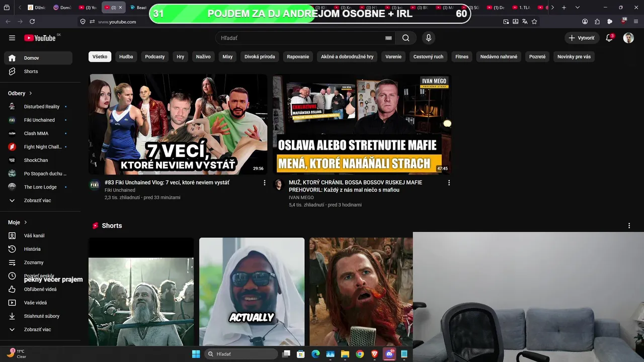Bookmark this page with star icon
The height and width of the screenshot is (362, 644).
(x=534, y=22)
